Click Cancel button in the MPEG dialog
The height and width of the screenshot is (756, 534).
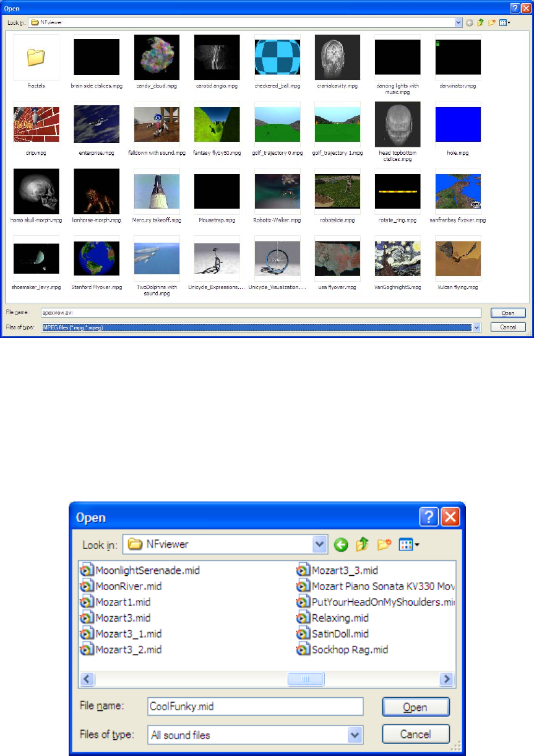tap(508, 327)
